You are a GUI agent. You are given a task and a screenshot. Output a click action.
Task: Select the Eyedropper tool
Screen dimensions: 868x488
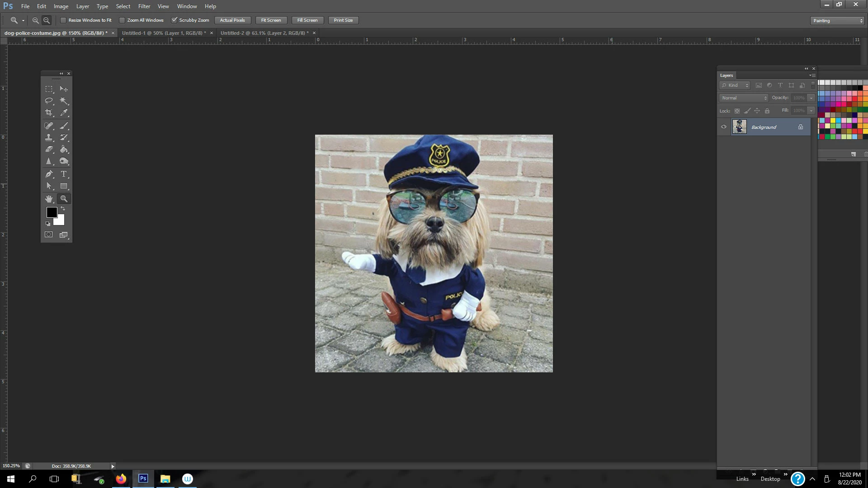64,113
